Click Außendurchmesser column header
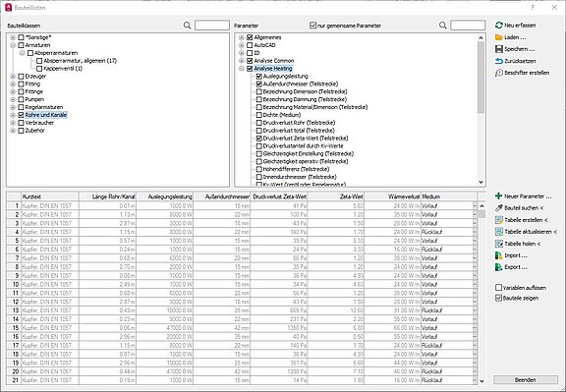The height and width of the screenshot is (392, 566). coord(222,196)
